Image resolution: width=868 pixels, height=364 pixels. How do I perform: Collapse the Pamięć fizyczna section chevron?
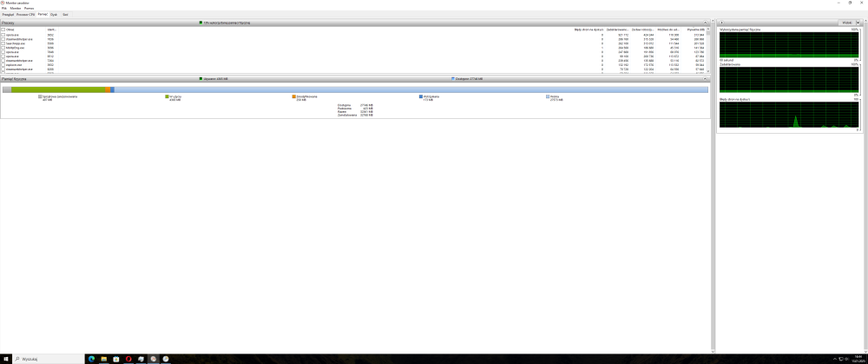tap(705, 79)
